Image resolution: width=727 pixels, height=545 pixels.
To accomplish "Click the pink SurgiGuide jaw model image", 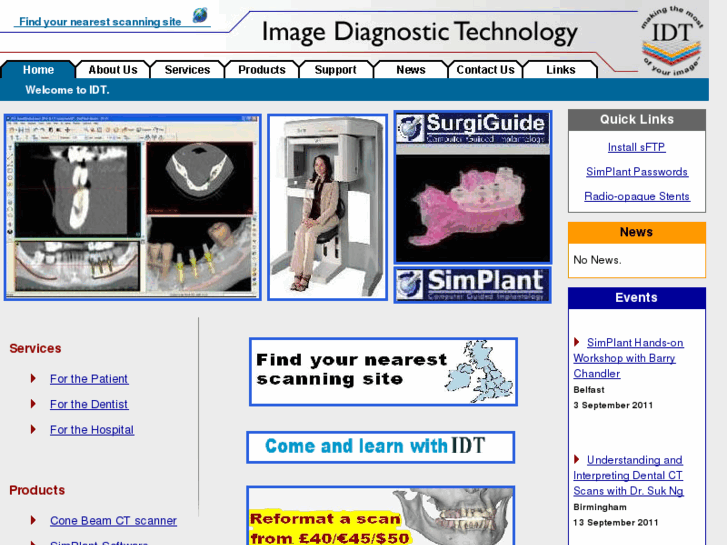I will 472,209.
